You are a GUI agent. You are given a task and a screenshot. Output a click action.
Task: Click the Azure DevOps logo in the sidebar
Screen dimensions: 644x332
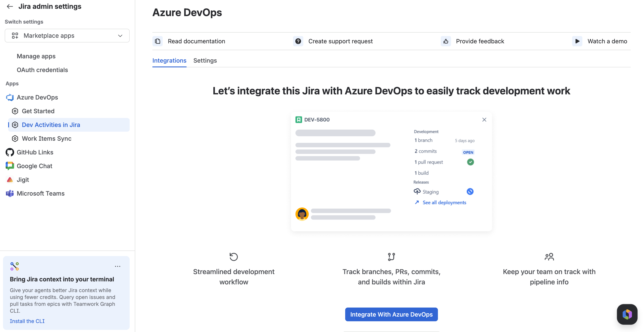(x=10, y=97)
